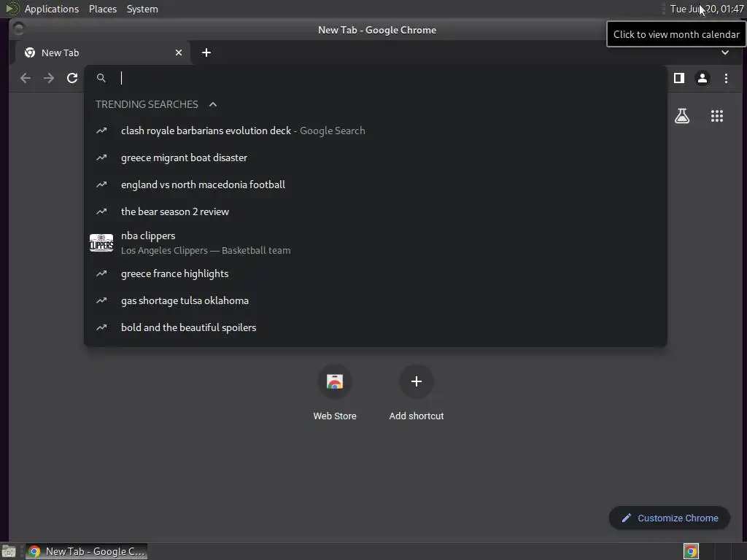Click the browser back arrow

pyautogui.click(x=26, y=78)
